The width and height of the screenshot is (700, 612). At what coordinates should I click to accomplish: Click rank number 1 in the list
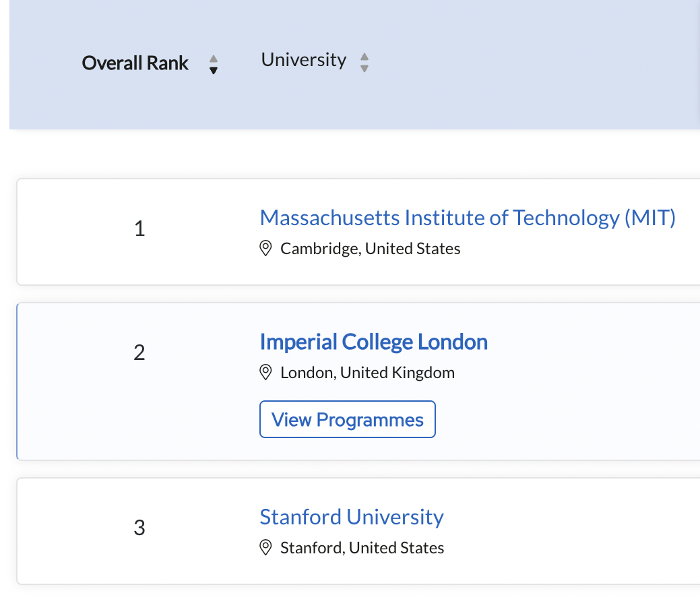[x=139, y=229]
